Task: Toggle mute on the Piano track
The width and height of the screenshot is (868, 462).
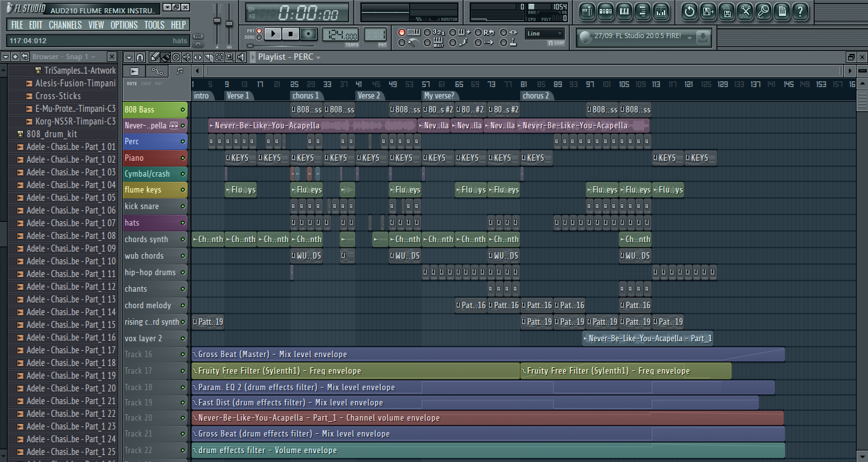Action: coord(183,158)
